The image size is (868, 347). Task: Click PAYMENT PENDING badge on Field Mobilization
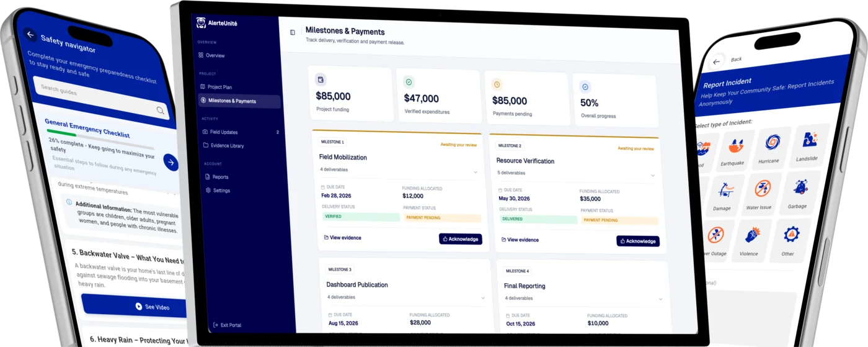point(442,218)
